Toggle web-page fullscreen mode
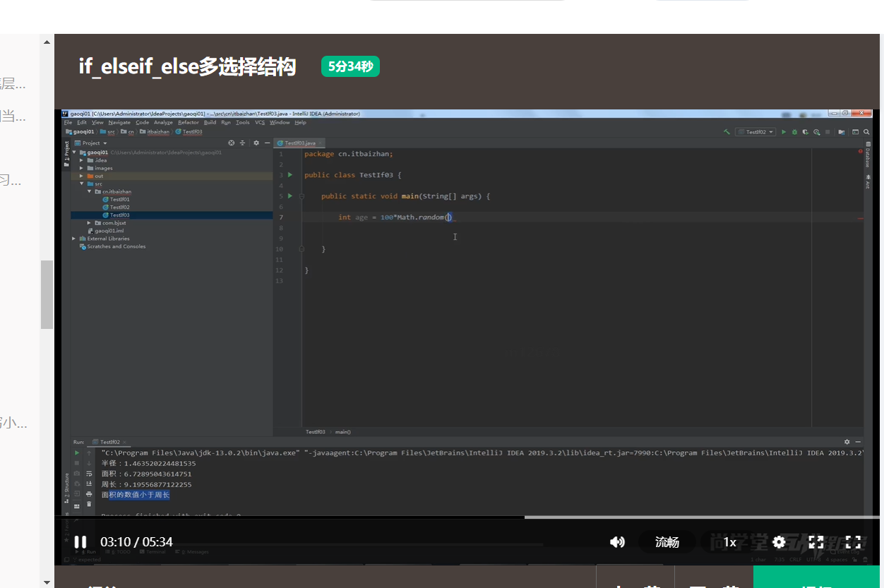The image size is (884, 588). [816, 542]
